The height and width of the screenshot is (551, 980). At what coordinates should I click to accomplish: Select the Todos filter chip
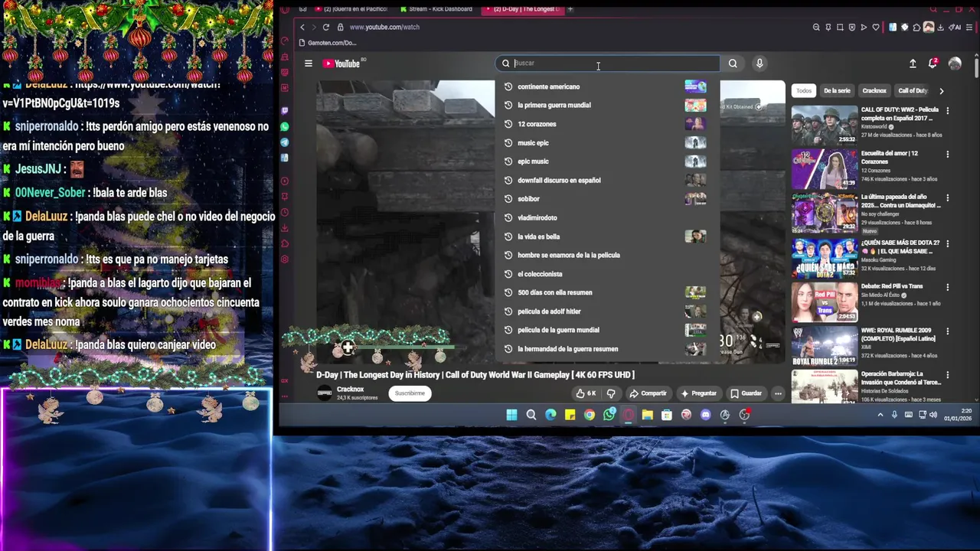tap(804, 90)
